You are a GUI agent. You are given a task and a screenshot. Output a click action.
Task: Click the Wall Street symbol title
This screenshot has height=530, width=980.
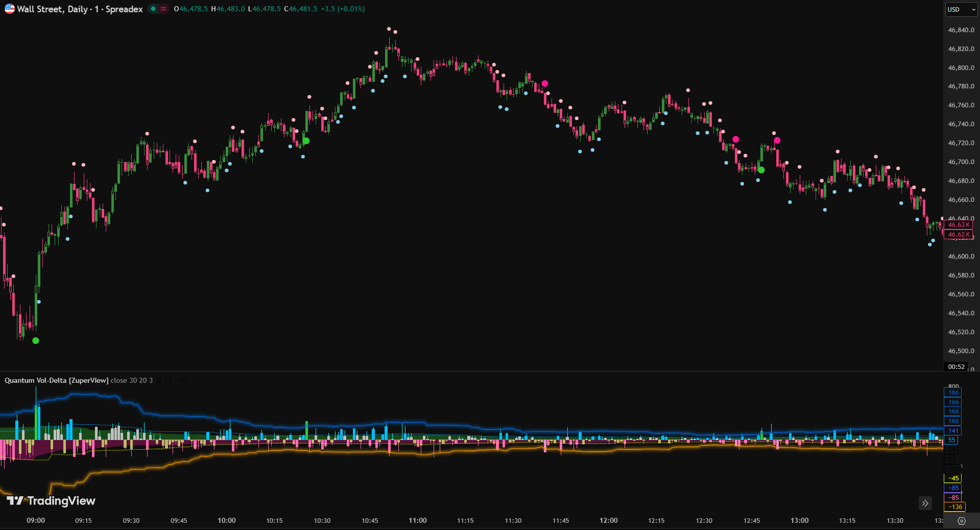click(80, 9)
